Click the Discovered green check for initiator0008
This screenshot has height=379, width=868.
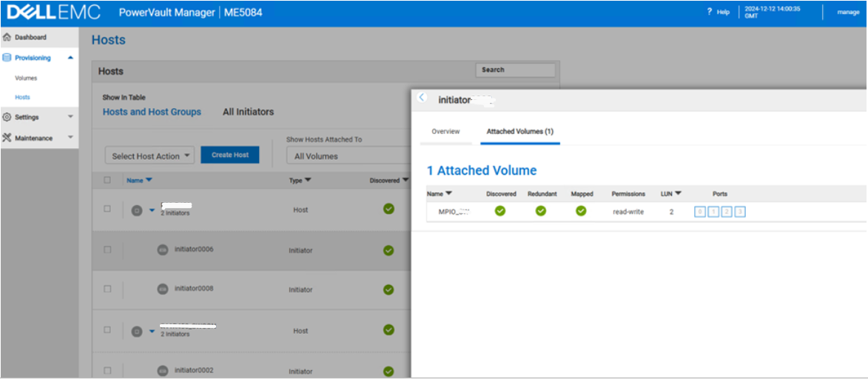tap(388, 289)
